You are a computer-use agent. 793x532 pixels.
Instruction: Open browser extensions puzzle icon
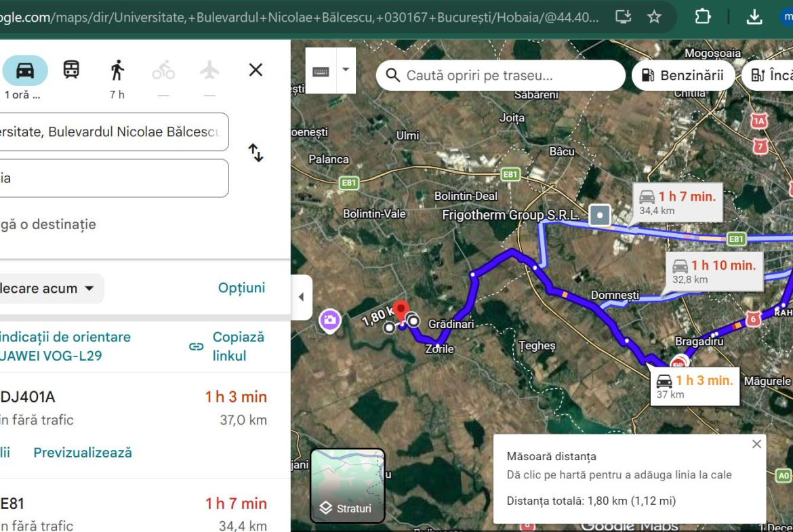pos(702,17)
